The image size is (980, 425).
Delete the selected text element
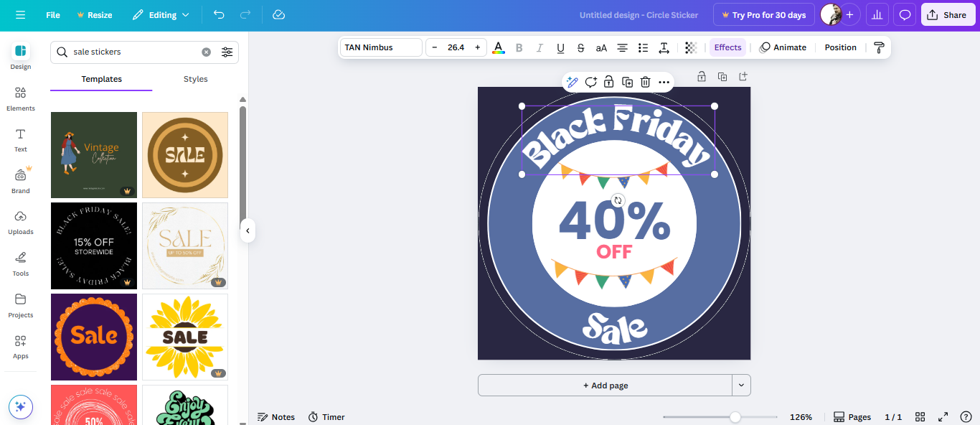click(x=645, y=82)
